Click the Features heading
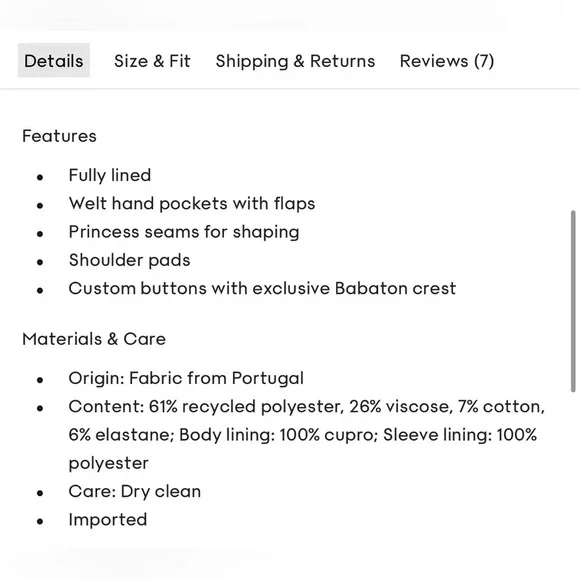Image resolution: width=580 pixels, height=580 pixels. [59, 136]
